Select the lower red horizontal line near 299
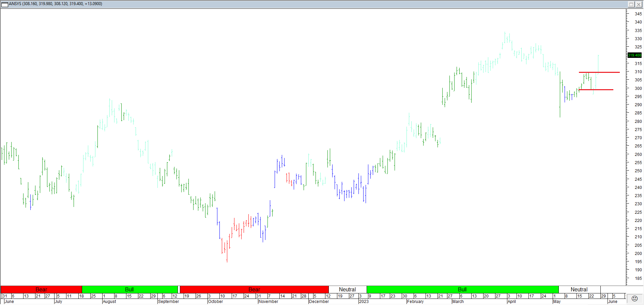This screenshot has width=644, height=305. [x=596, y=90]
